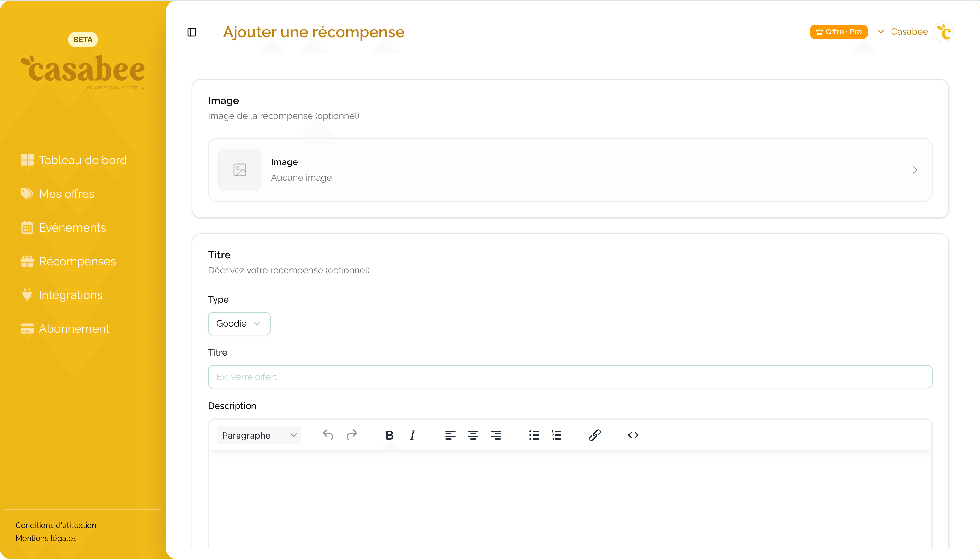This screenshot has height=559, width=980.
Task: Open Intégrations in sidebar
Action: point(61,295)
